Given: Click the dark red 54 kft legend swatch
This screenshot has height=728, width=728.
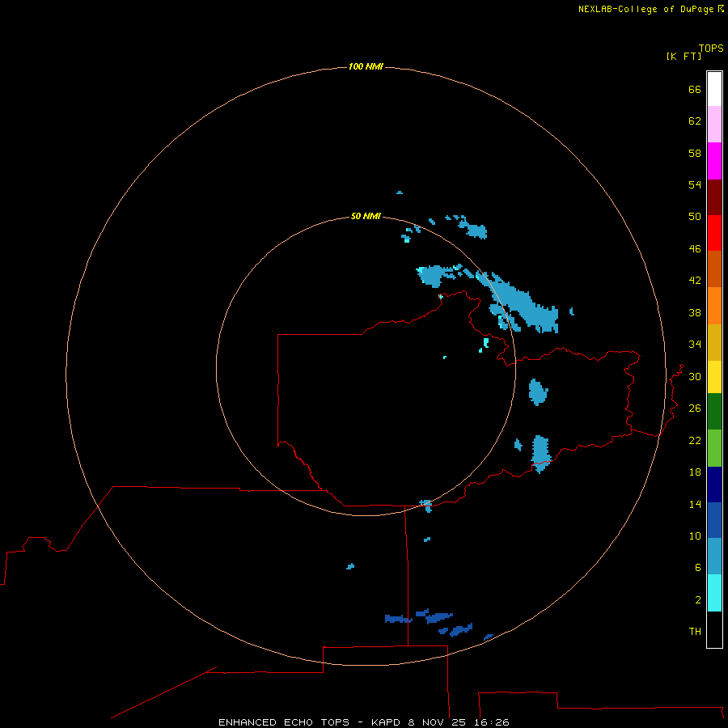Looking at the screenshot, I should click(714, 197).
